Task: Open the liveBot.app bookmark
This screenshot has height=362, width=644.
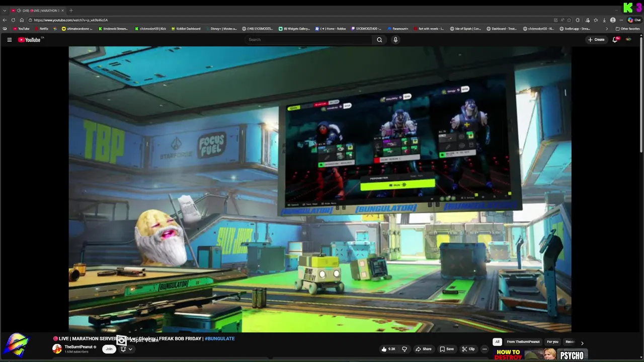Action: (575, 29)
